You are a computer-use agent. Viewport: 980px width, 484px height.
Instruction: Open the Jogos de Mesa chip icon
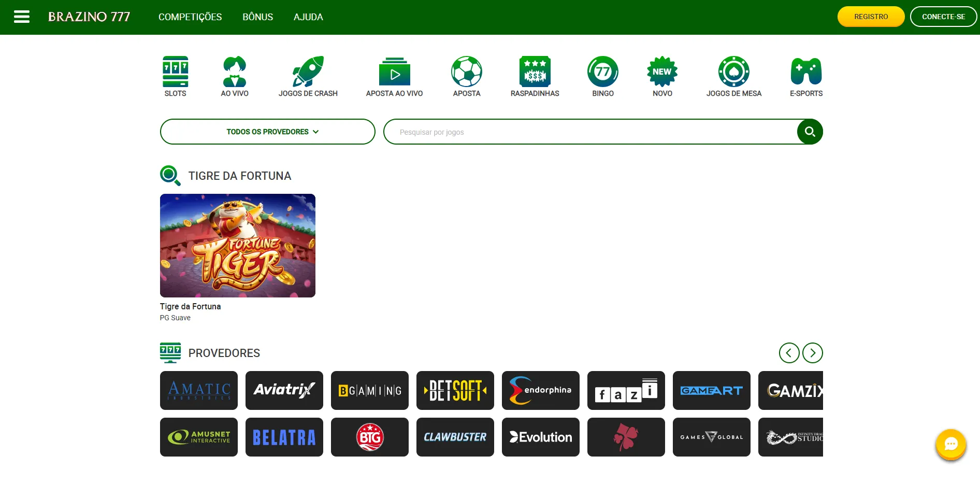[x=733, y=72]
